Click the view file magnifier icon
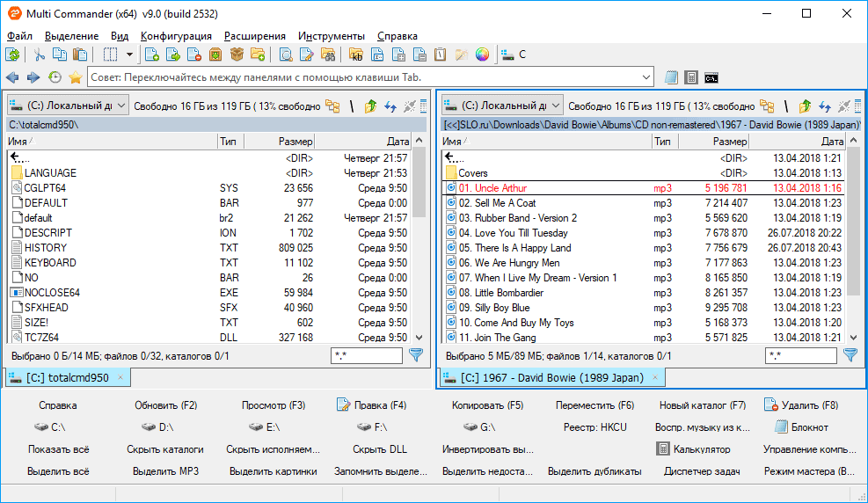 pos(286,55)
